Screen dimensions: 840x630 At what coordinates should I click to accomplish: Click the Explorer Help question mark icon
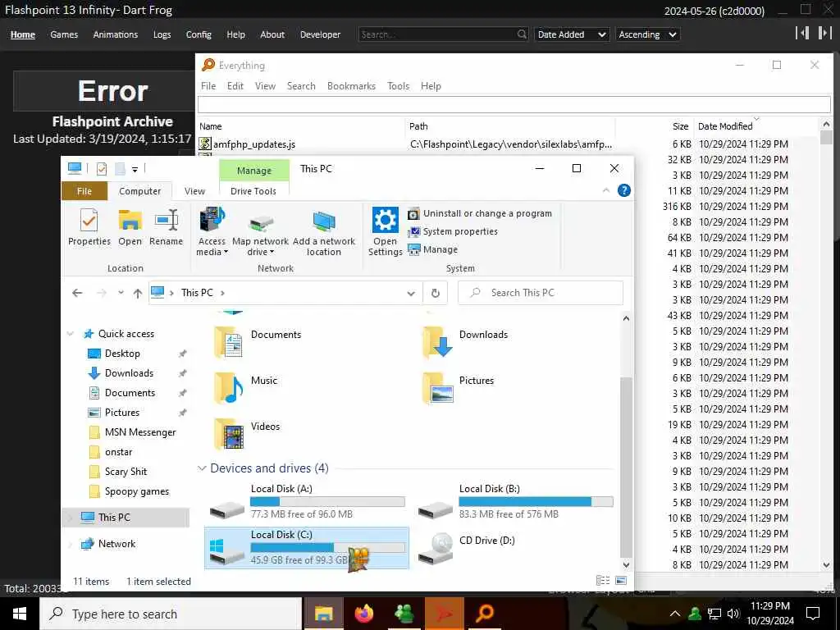coord(623,190)
